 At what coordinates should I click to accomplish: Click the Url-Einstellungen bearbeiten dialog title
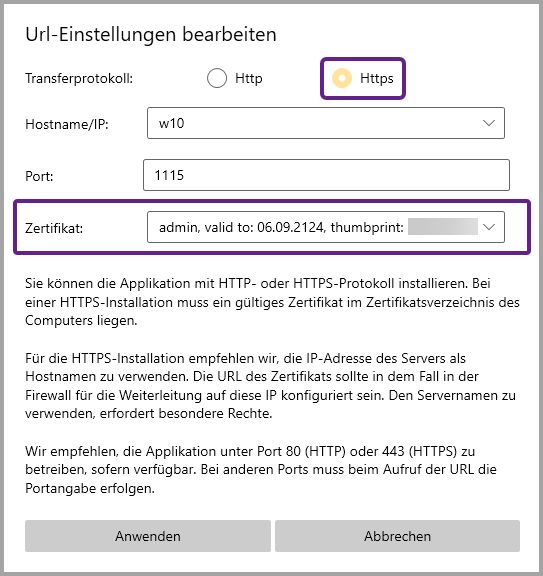click(151, 35)
